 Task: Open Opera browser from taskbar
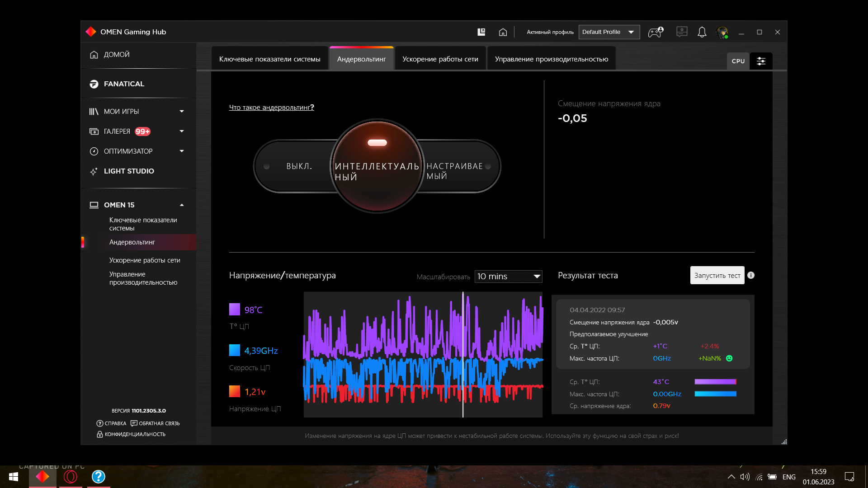pyautogui.click(x=71, y=477)
